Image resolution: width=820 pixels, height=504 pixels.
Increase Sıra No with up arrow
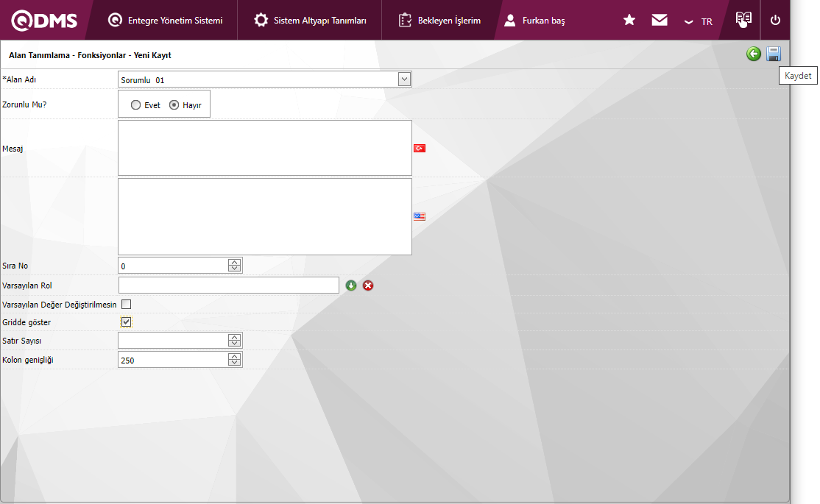pos(234,263)
